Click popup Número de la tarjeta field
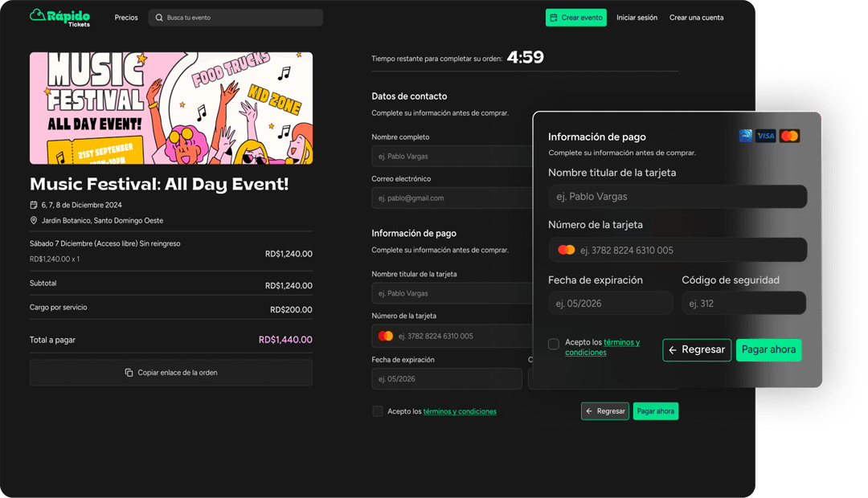This screenshot has height=498, width=868. pyautogui.click(x=678, y=250)
